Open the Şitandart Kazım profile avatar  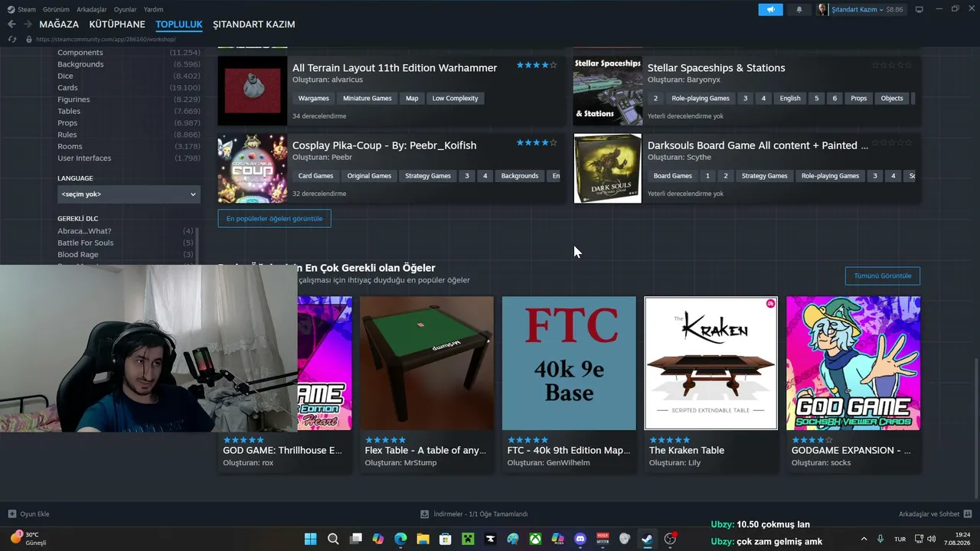click(822, 9)
